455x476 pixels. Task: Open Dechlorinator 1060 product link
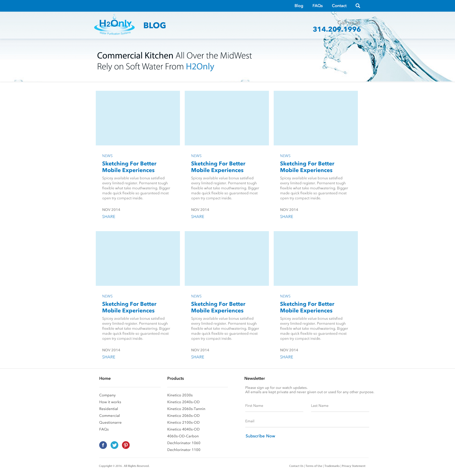184,443
